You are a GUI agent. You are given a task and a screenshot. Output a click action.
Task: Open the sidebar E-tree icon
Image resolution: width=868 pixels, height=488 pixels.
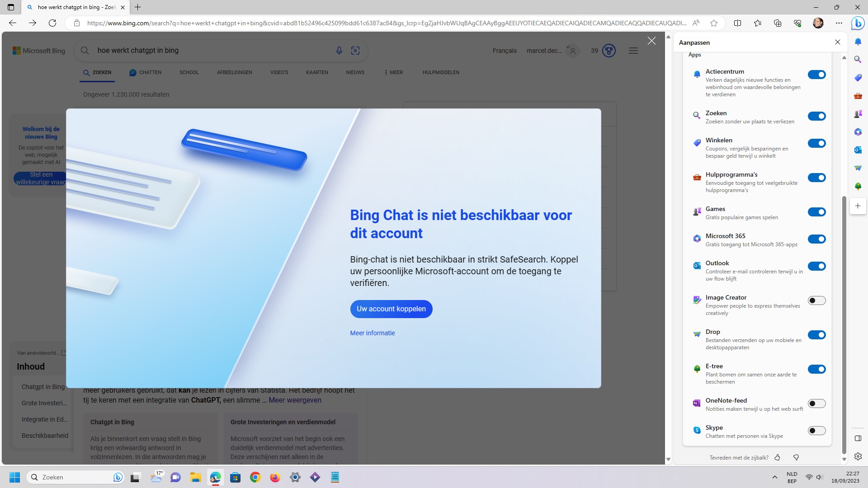pyautogui.click(x=858, y=186)
